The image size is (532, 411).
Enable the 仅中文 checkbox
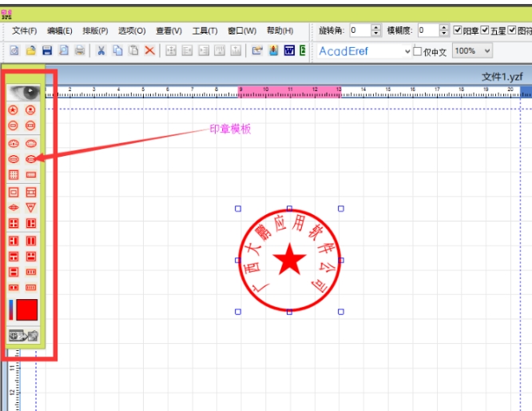(418, 51)
